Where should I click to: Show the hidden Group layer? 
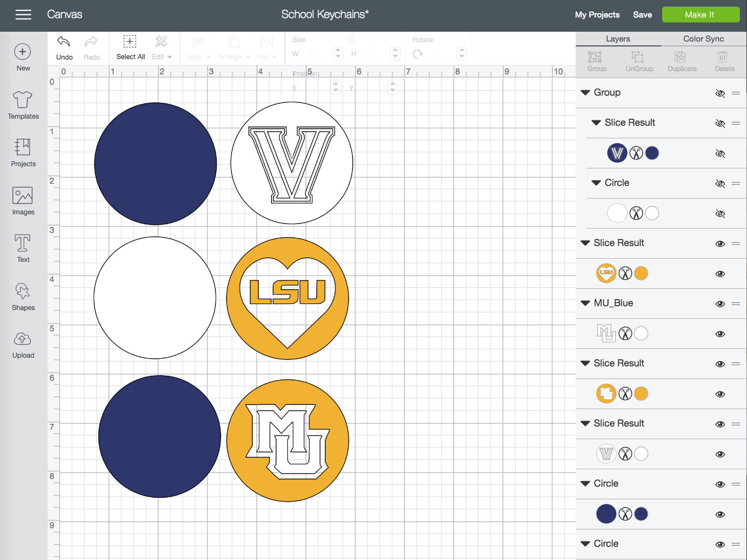click(720, 94)
